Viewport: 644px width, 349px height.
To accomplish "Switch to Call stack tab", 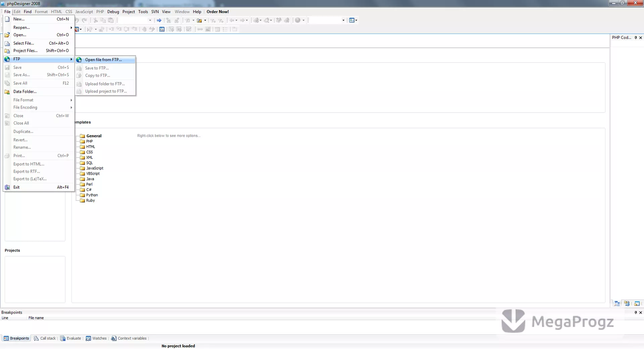I will (x=45, y=338).
